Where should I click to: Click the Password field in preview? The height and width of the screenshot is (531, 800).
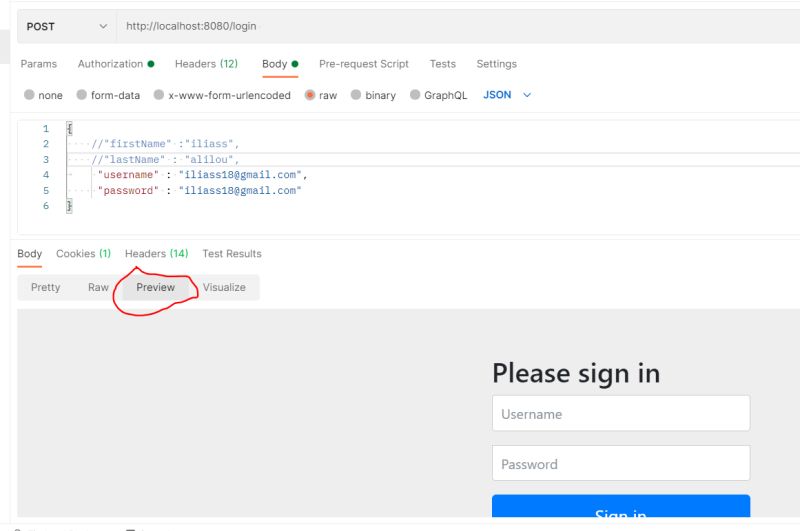click(621, 463)
